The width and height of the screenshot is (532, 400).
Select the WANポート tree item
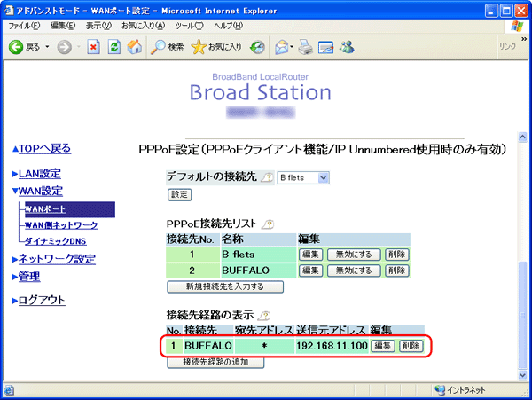pyautogui.click(x=70, y=209)
